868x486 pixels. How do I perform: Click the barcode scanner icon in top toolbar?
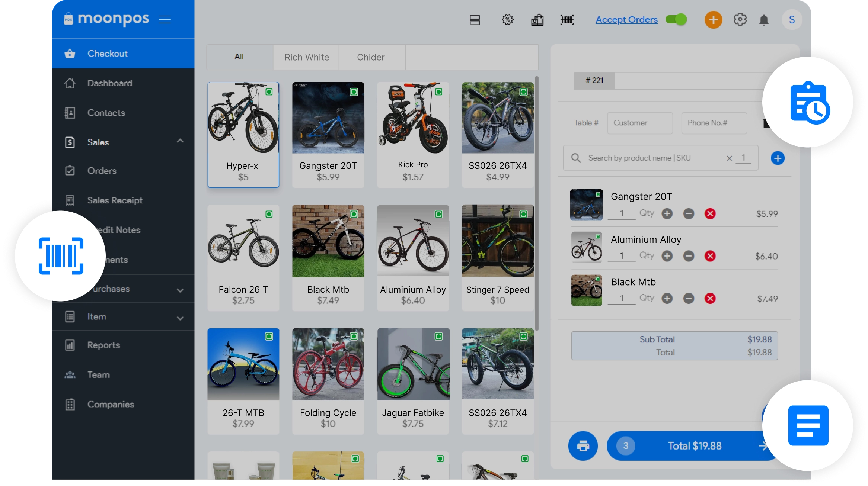[x=567, y=20]
